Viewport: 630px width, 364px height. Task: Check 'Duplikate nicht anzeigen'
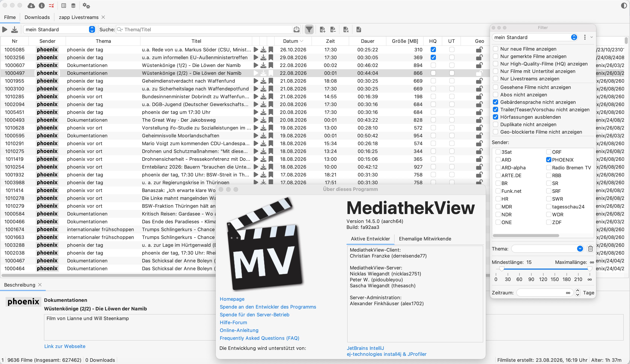[496, 124]
